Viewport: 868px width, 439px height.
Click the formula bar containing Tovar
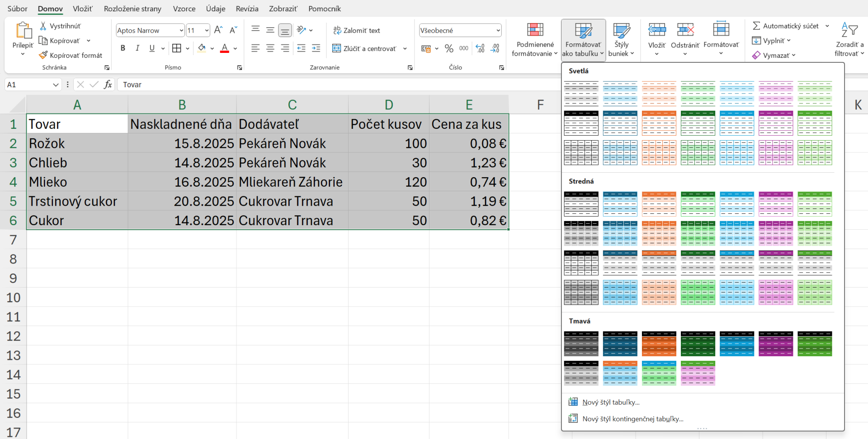338,85
